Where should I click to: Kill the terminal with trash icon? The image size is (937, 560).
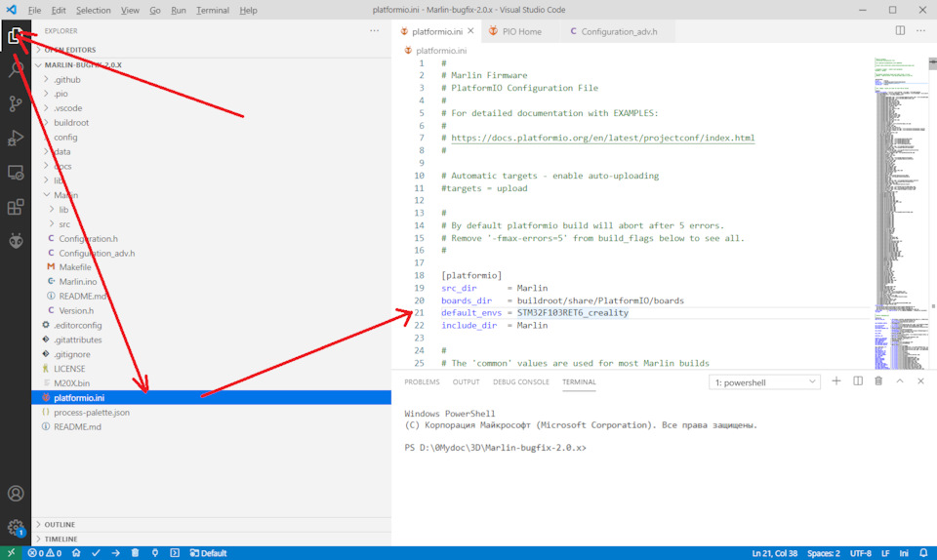coord(878,380)
